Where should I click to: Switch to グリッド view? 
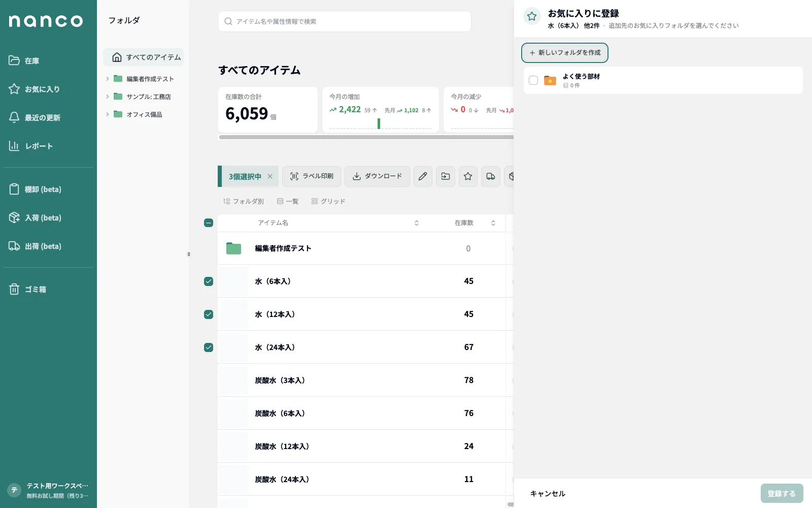pos(328,201)
